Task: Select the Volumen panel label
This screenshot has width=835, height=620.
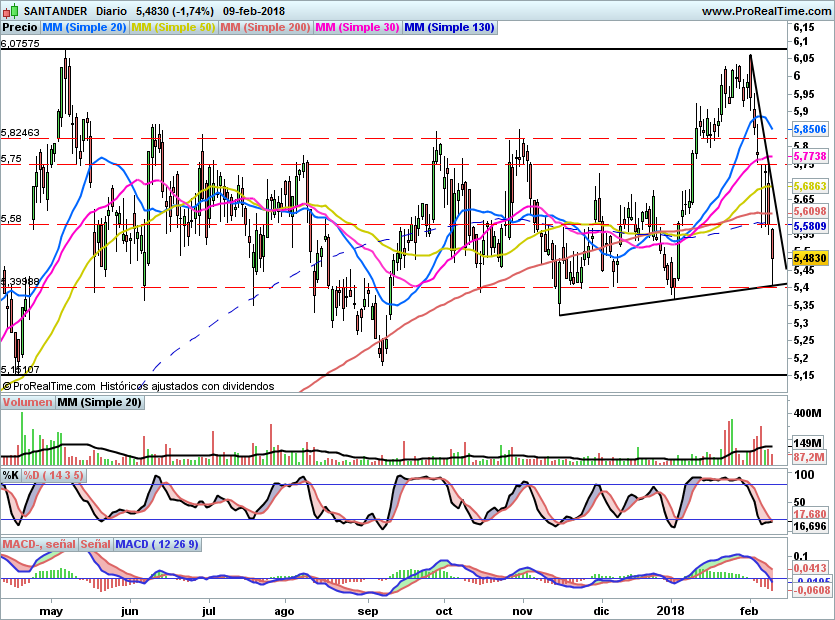Action: click(x=27, y=402)
